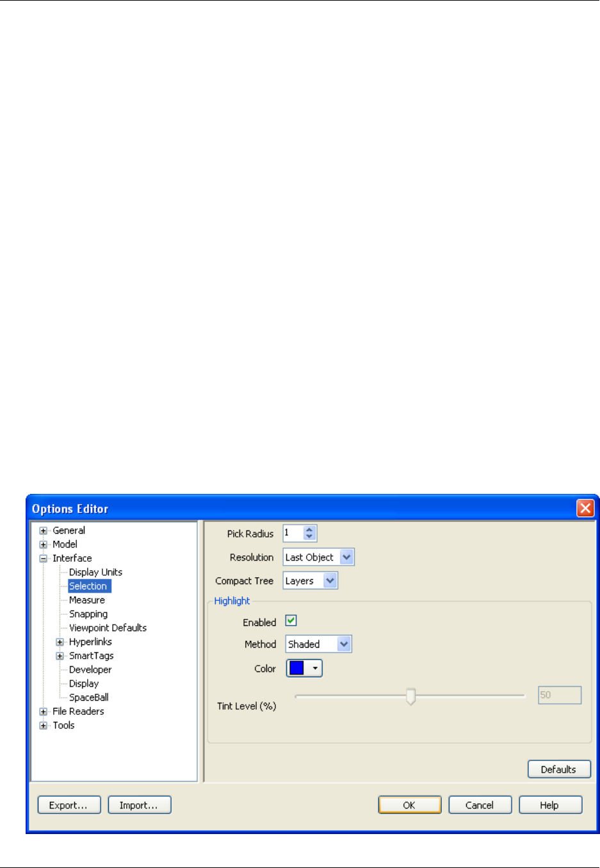Click the Cancel button
The image size is (600, 868).
coord(480,805)
